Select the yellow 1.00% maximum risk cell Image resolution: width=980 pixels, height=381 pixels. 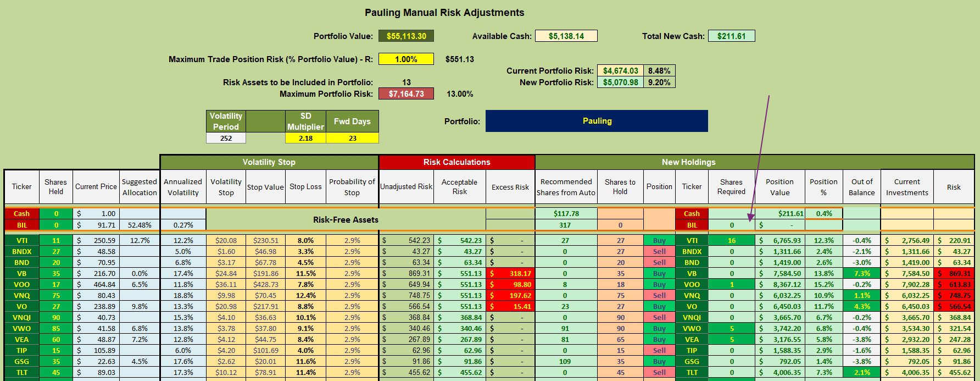(406, 59)
